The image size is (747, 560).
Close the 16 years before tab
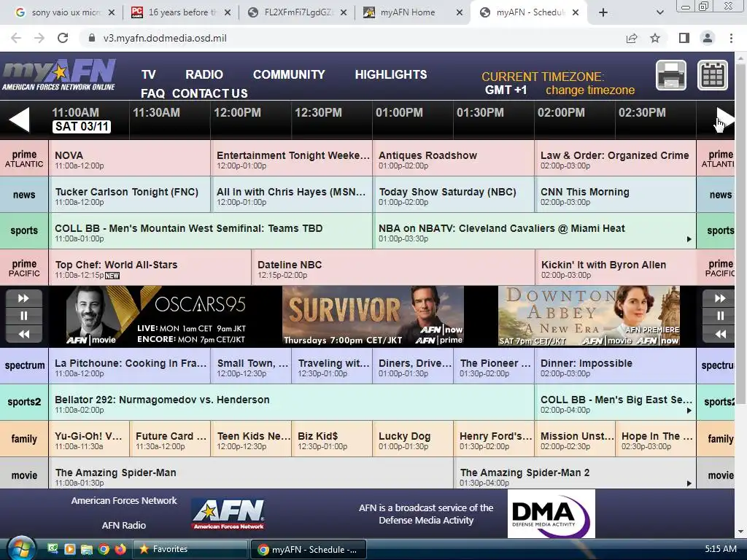pos(228,12)
